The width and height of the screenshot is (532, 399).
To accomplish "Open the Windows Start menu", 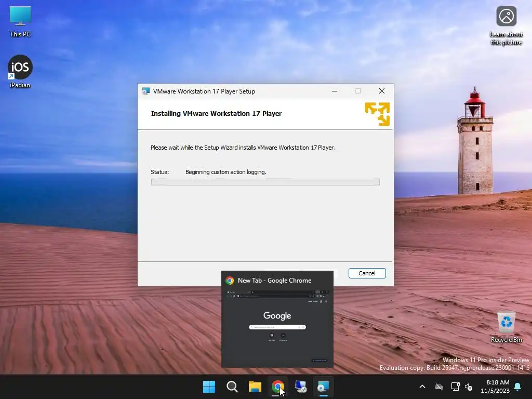I will (x=209, y=387).
